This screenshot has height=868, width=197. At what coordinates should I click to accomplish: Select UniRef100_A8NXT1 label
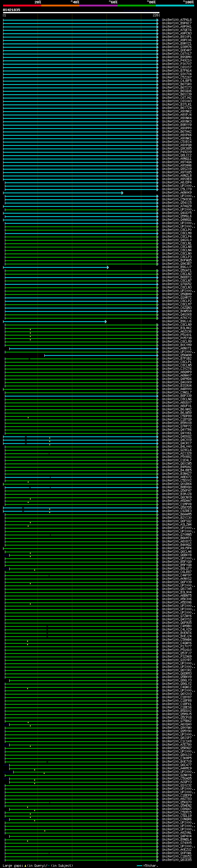point(177,349)
